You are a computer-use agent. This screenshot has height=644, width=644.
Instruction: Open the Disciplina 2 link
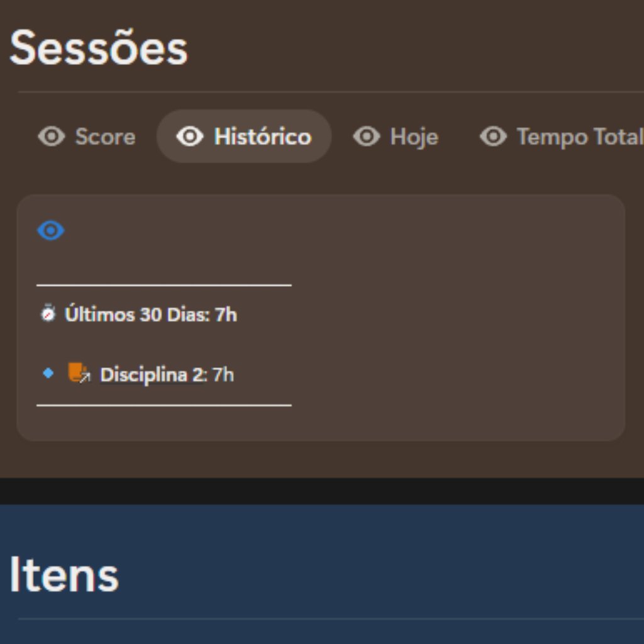coord(153,375)
